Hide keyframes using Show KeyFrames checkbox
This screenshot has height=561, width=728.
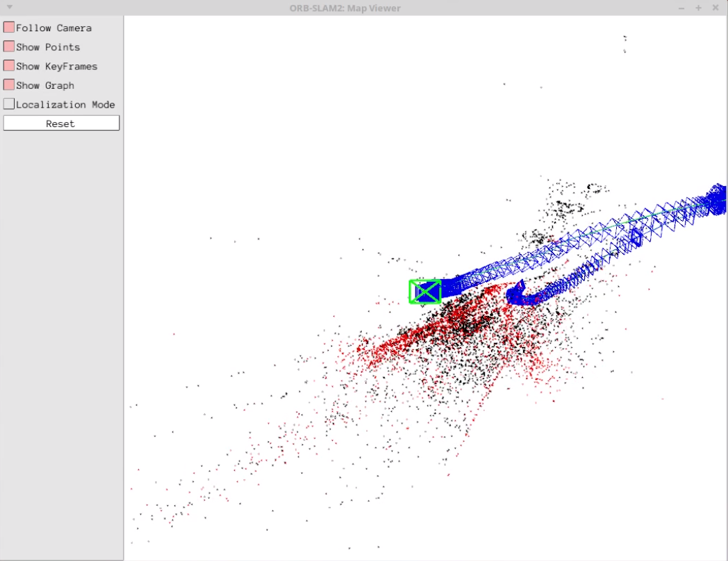point(9,66)
